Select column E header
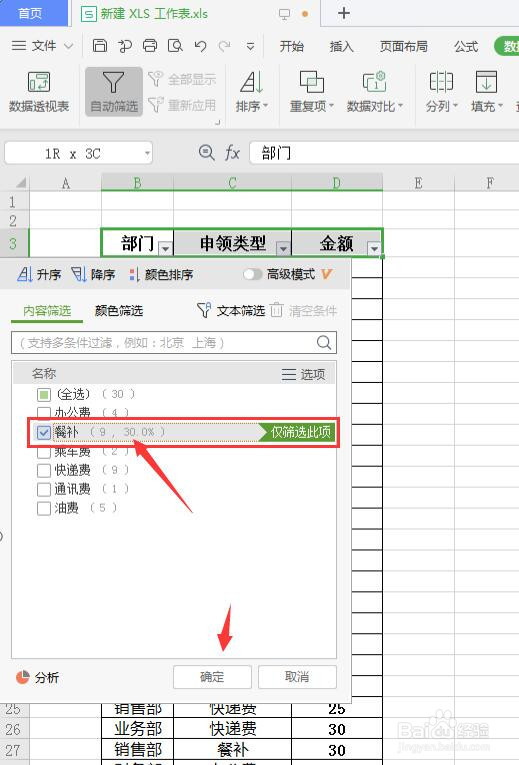This screenshot has width=519, height=765. click(418, 183)
